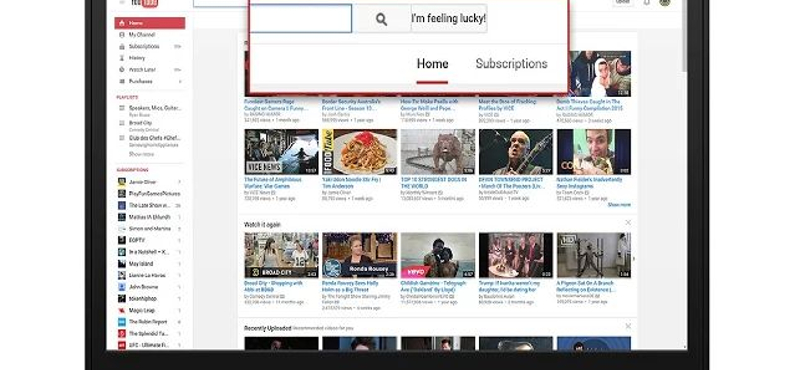
Task: Open the Childish Gambino Vevo thumbnail
Action: pyautogui.click(x=438, y=255)
